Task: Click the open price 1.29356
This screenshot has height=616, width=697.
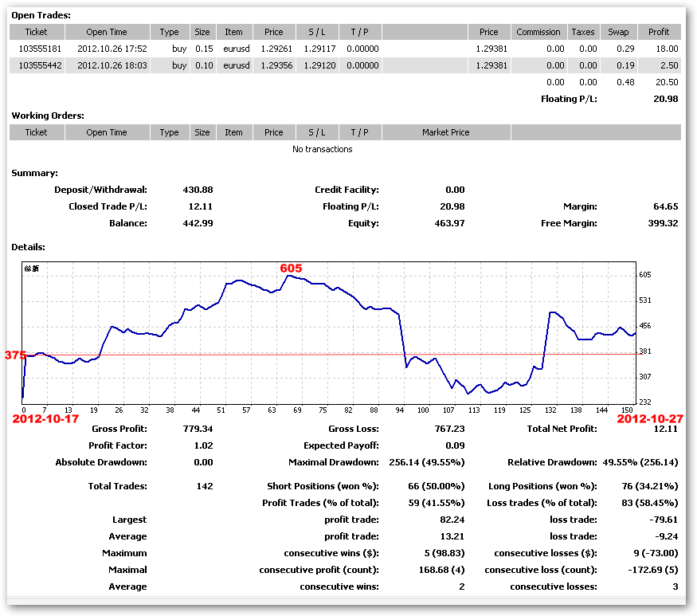Action: point(276,65)
